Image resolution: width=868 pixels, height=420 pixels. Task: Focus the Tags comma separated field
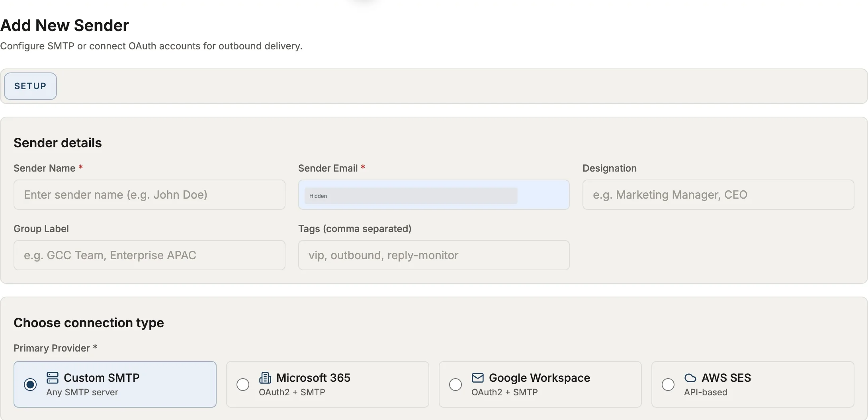(434, 255)
